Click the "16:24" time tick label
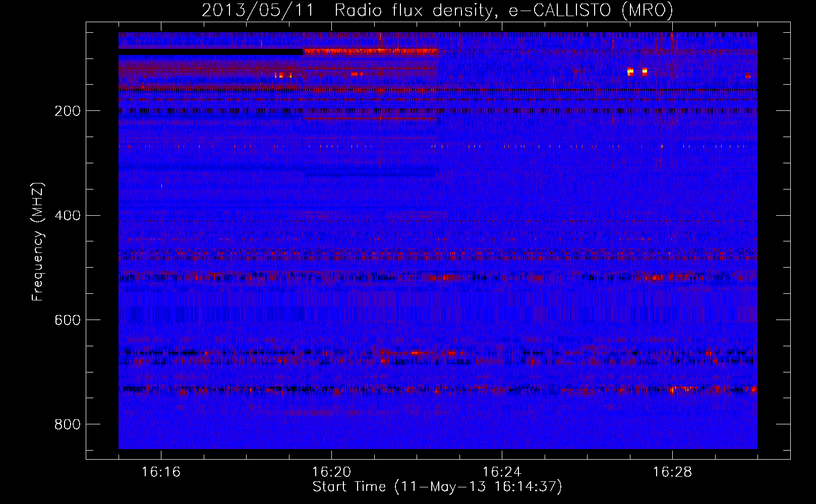Viewport: 816px width, 504px height. tap(502, 472)
